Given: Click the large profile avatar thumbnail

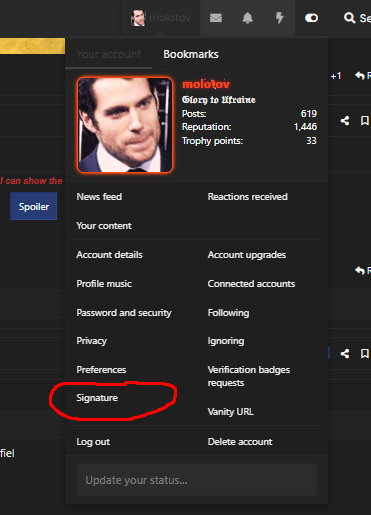Looking at the screenshot, I should coord(125,125).
